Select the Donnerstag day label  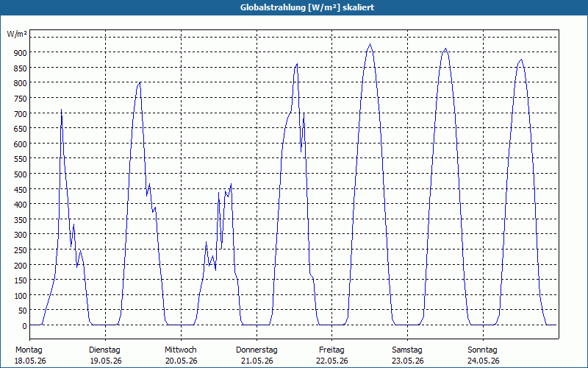pos(257,350)
